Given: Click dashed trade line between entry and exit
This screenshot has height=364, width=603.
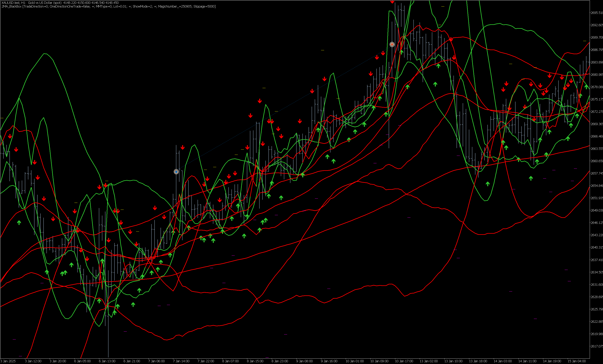Looking at the screenshot, I should click(x=284, y=108).
